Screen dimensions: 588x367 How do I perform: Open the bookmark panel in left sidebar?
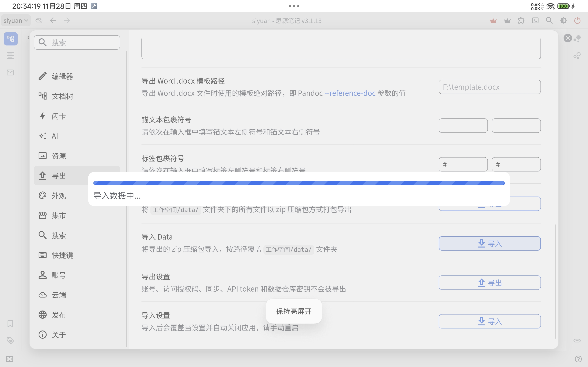pos(10,324)
